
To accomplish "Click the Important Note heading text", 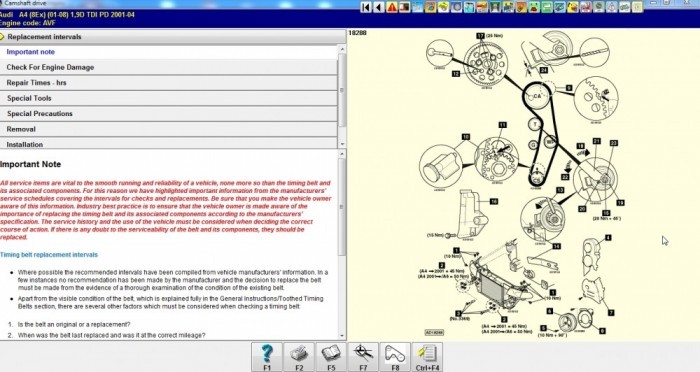I will 30,164.
